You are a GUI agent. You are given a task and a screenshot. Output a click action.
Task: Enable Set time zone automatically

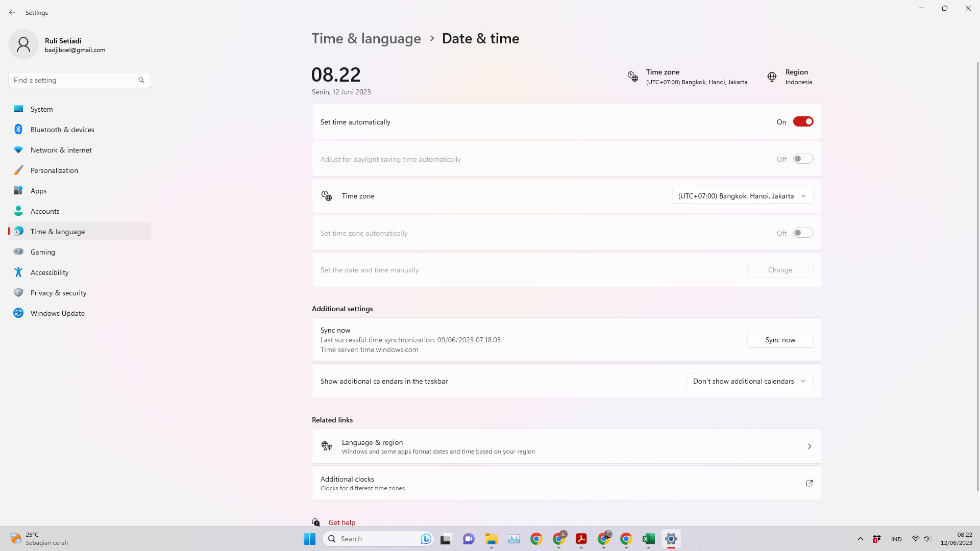[x=802, y=233]
